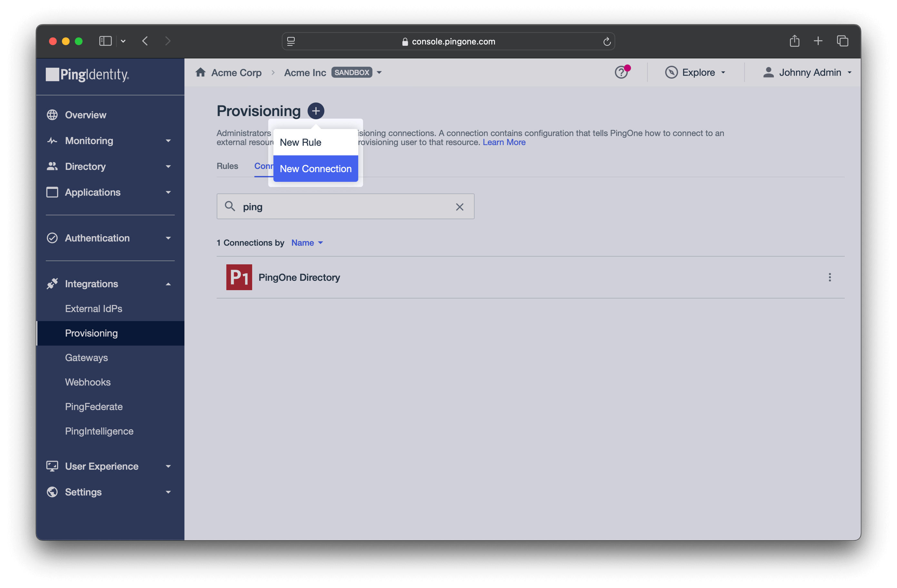Image resolution: width=897 pixels, height=588 pixels.
Task: Expand the Directory menu arrow
Action: [168, 167]
